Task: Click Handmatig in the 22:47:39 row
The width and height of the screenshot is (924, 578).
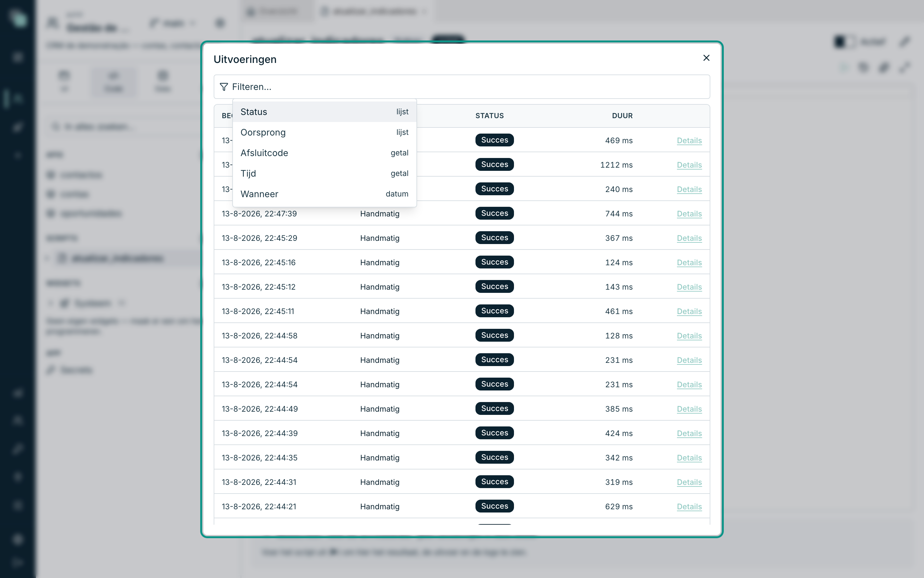Action: click(380, 214)
